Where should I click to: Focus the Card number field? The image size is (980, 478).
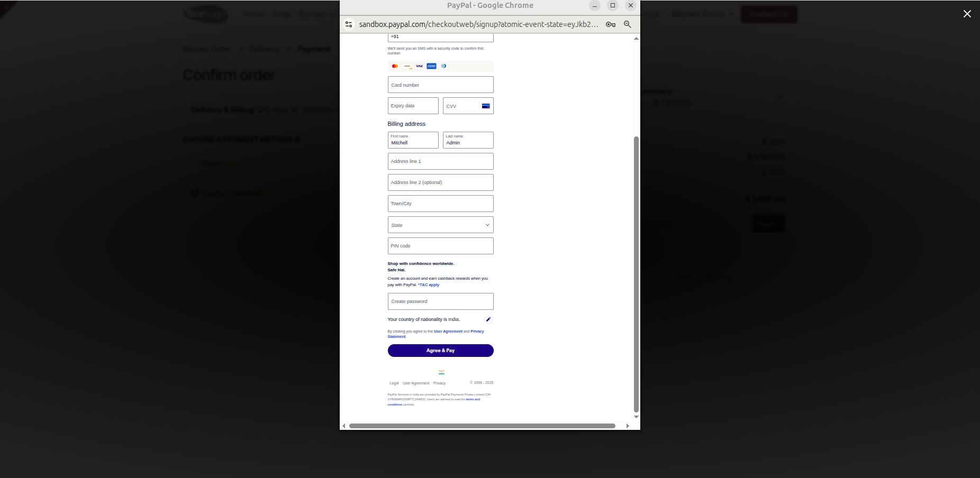pyautogui.click(x=441, y=85)
